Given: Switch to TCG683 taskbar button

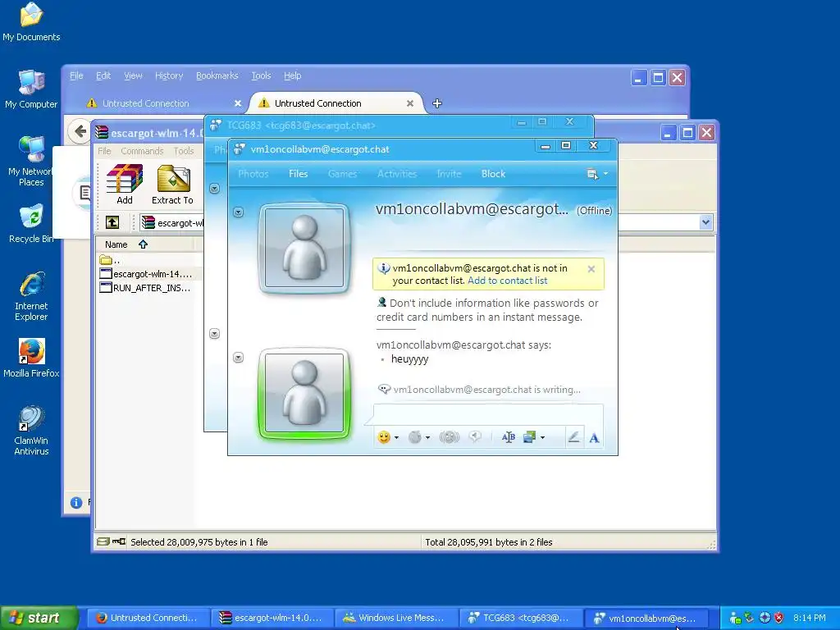Looking at the screenshot, I should click(519, 618).
